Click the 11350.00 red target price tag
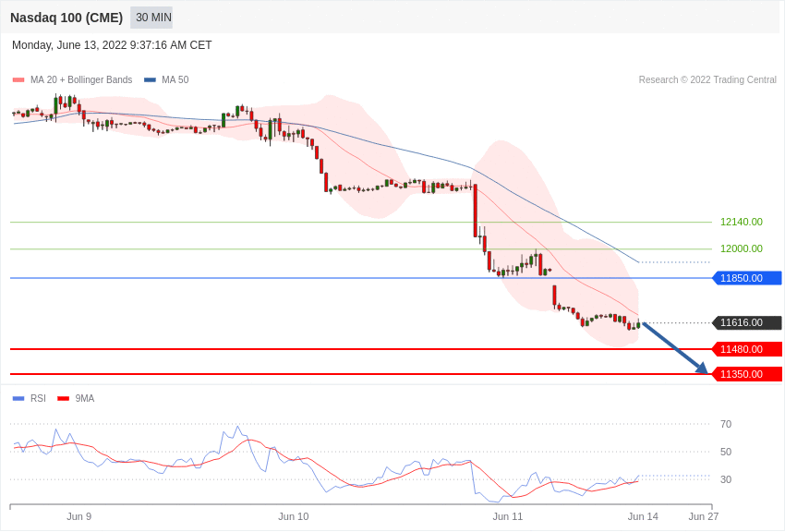This screenshot has width=785, height=532. [747, 374]
